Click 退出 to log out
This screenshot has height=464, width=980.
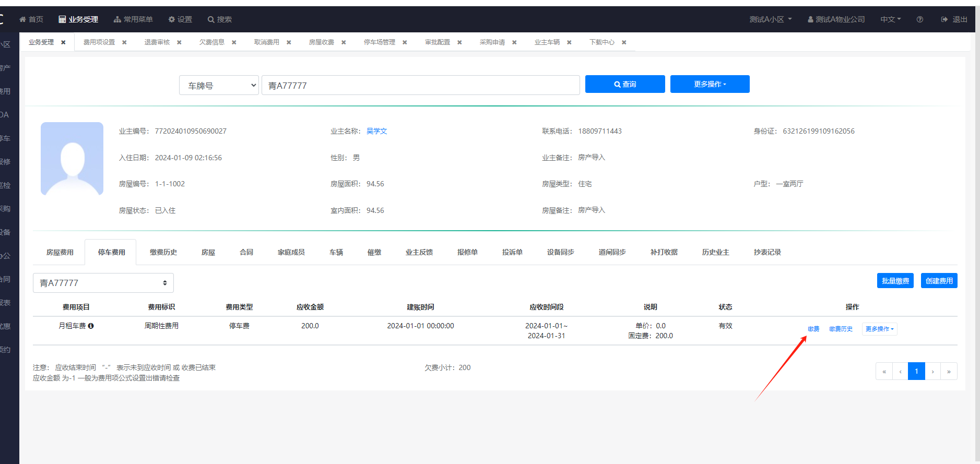tap(954, 19)
